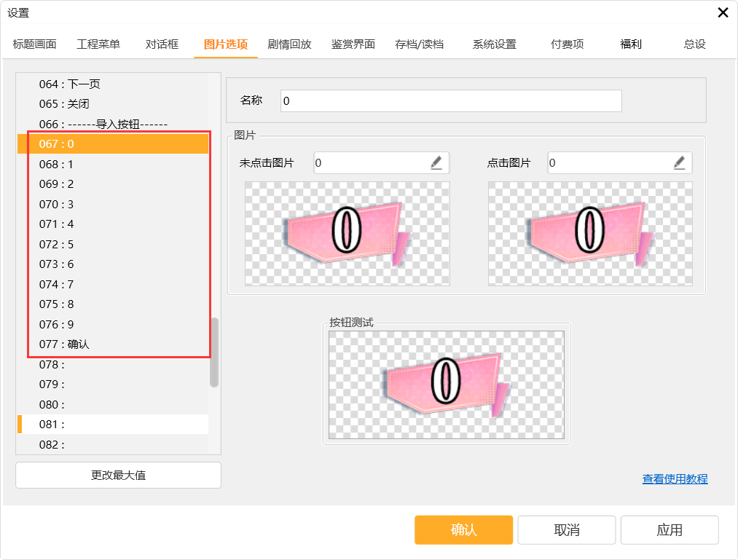Switch to the 标题画面 tab

coord(34,44)
